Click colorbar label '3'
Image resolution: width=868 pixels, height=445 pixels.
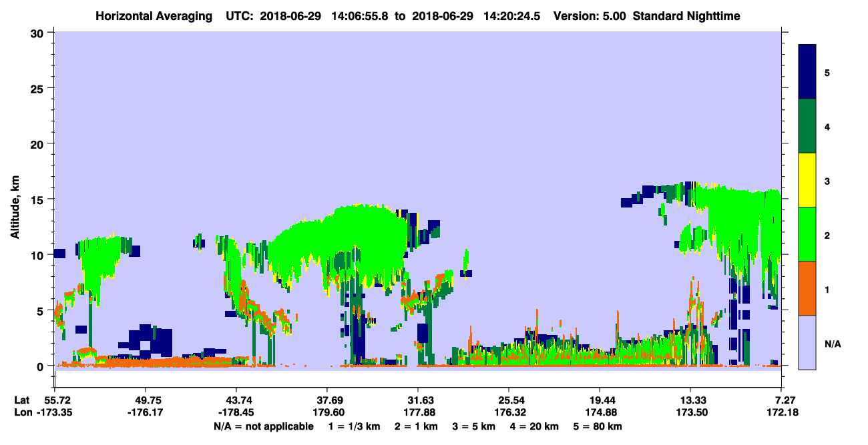click(x=827, y=180)
